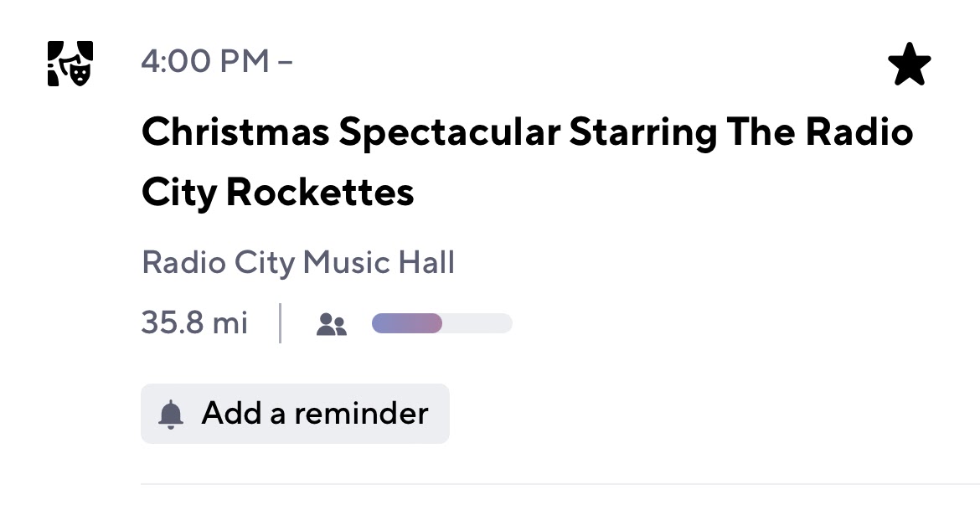The height and width of the screenshot is (505, 980).
Task: Click the word Christmas in the title
Action: pyautogui.click(x=235, y=133)
